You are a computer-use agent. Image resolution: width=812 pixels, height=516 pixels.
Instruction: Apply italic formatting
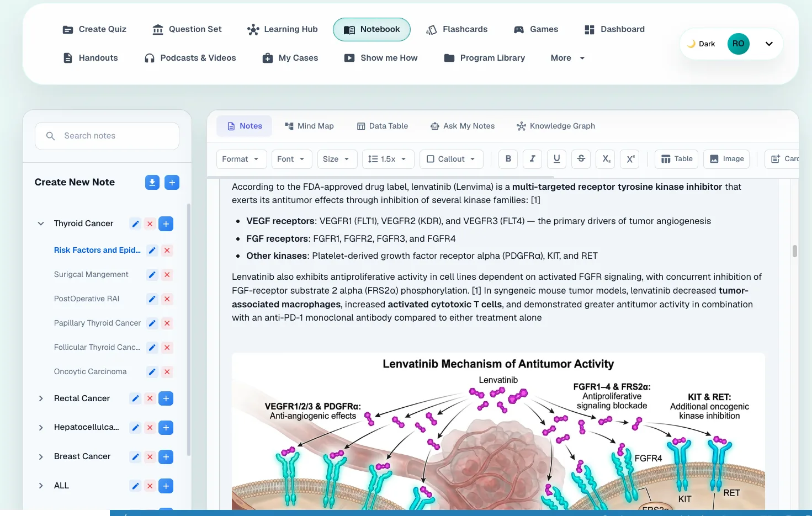coord(533,159)
